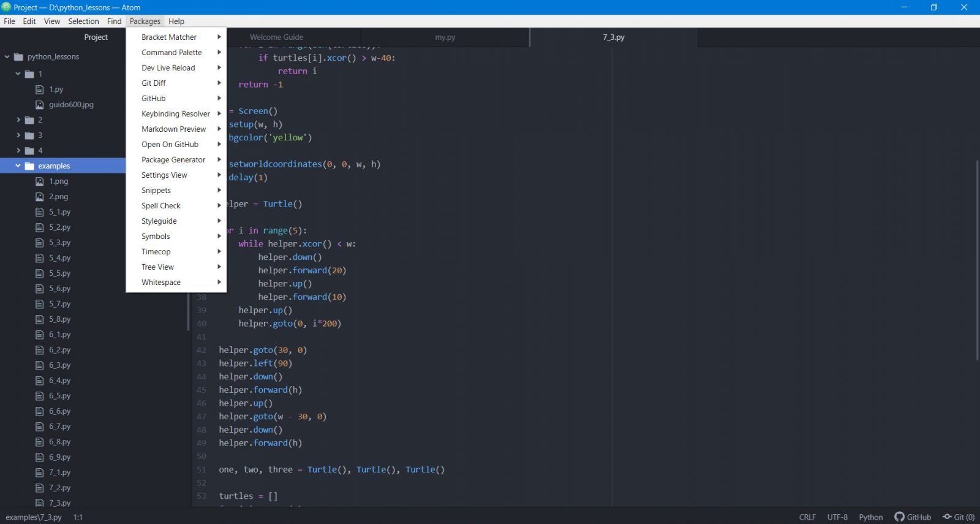The width and height of the screenshot is (980, 524).
Task: Click the Atom logo in title bar
Action: tap(7, 7)
